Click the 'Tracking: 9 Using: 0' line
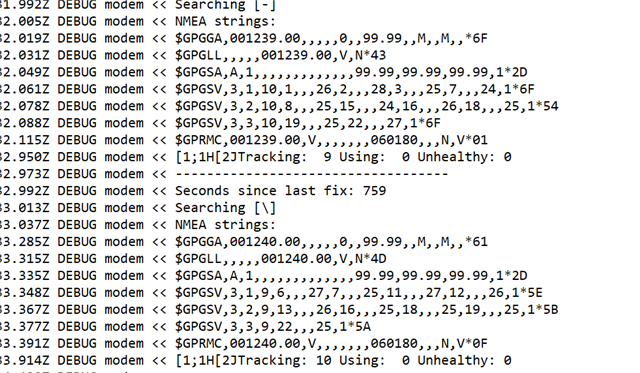 click(256, 157)
